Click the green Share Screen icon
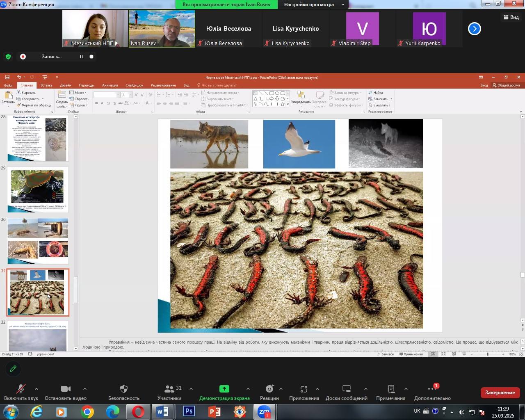Screen dimensions: 525x420 [224, 389]
